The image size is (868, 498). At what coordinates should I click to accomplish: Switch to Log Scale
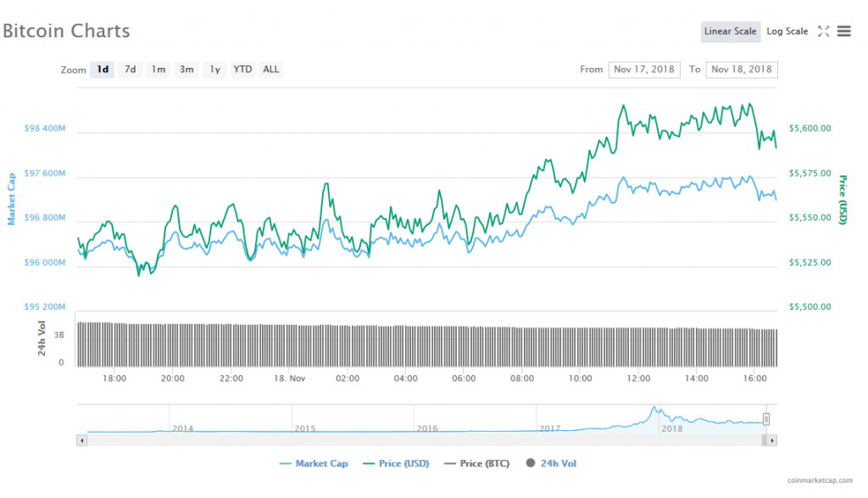(787, 31)
